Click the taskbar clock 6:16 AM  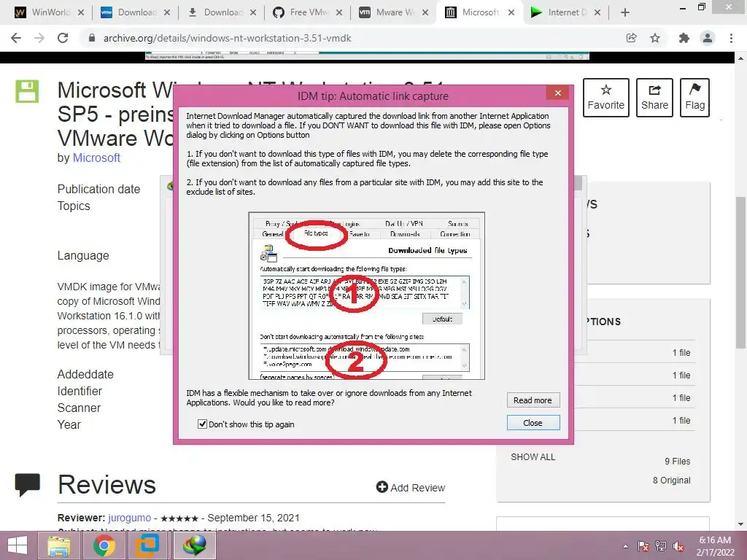[715, 540]
